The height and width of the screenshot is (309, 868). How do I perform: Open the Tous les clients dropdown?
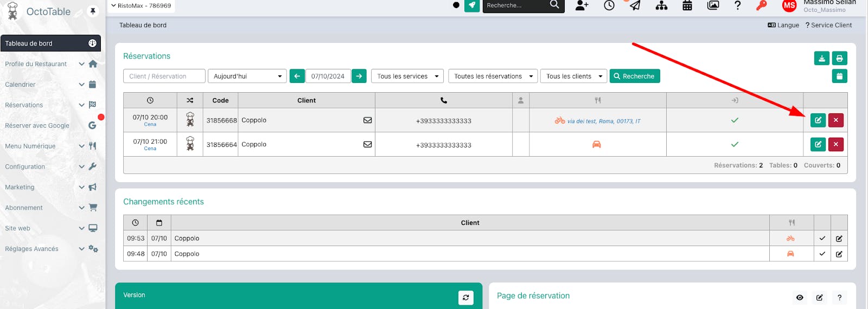[x=574, y=76]
